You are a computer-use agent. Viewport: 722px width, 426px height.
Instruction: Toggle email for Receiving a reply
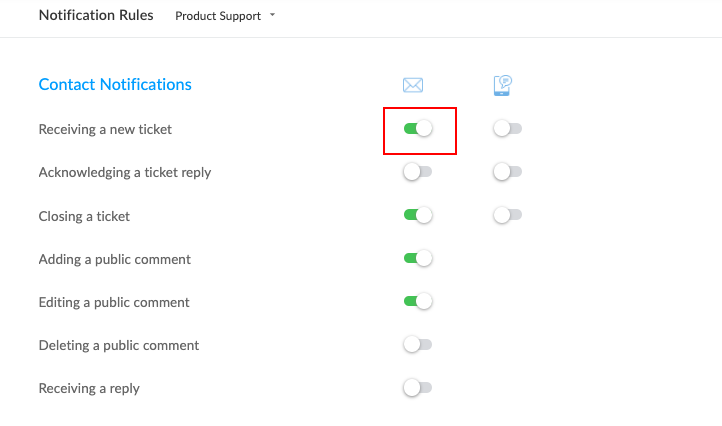point(417,387)
